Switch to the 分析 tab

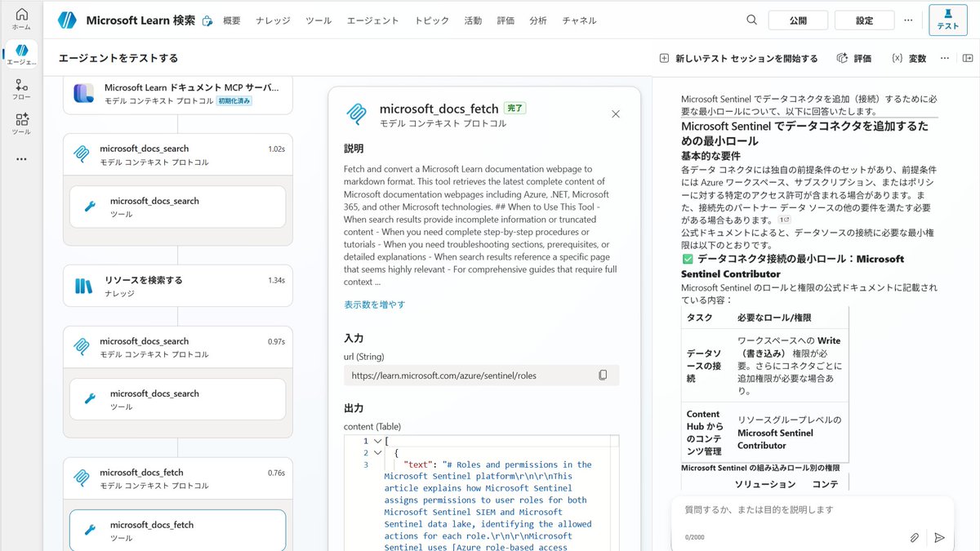pyautogui.click(x=538, y=20)
